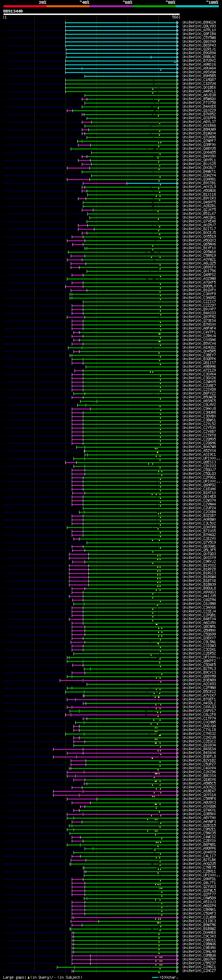
Task: Select the query name BB913440
Action: [x=13, y=11]
